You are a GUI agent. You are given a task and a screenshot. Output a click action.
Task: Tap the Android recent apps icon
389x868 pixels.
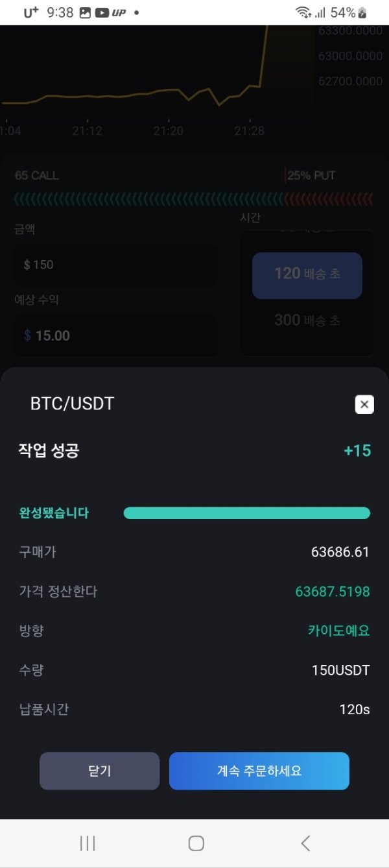click(x=88, y=843)
